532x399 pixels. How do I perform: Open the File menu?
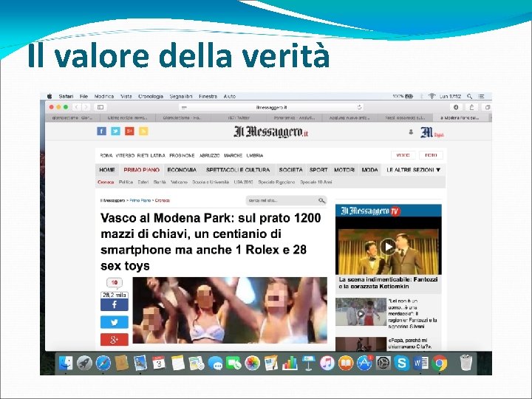coord(83,96)
